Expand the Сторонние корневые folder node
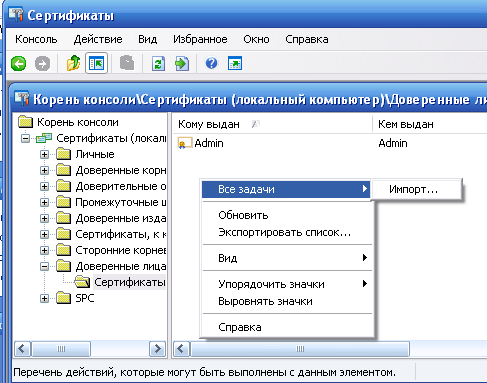Image resolution: width=487 pixels, height=383 pixels. (x=44, y=250)
